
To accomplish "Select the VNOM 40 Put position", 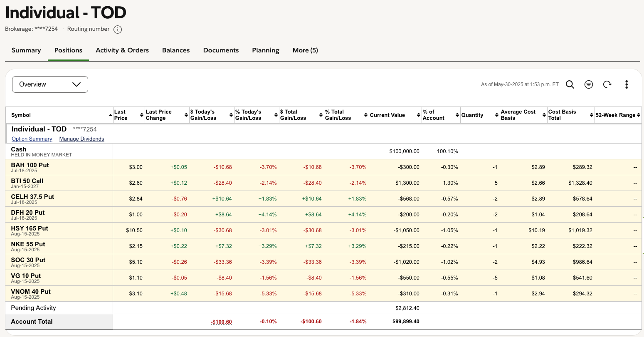I will (31, 292).
